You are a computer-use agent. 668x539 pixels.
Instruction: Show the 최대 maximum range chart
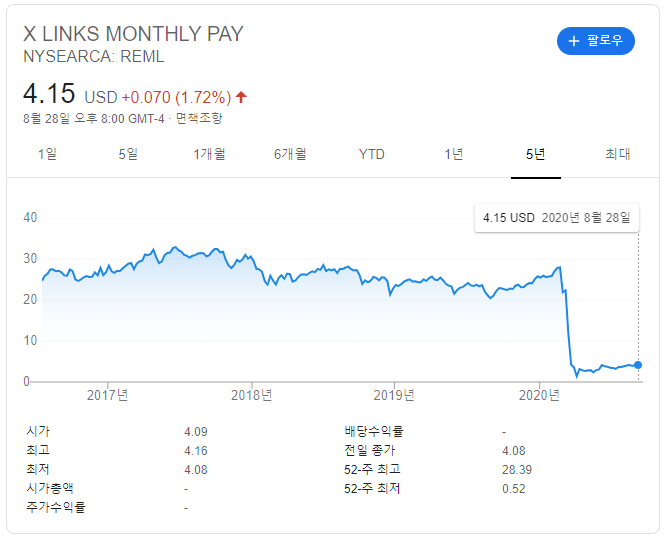pos(618,154)
